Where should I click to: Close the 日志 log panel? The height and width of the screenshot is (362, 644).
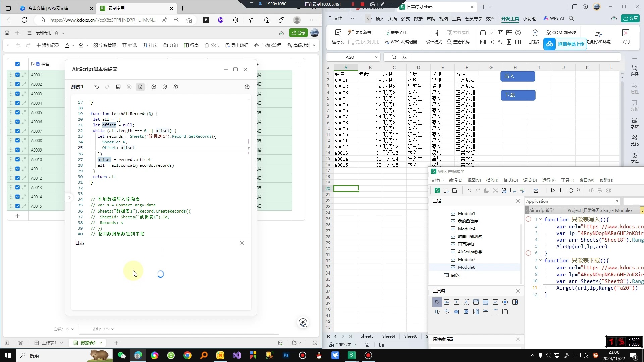click(242, 243)
